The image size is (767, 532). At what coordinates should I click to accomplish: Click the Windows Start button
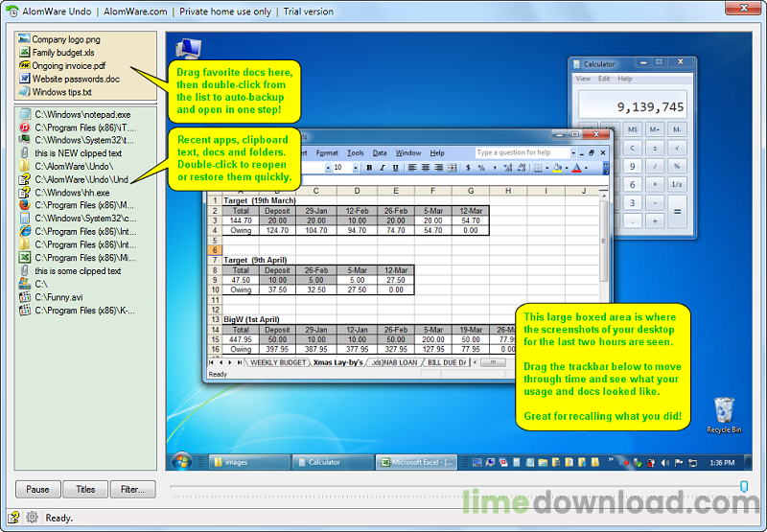(x=182, y=461)
